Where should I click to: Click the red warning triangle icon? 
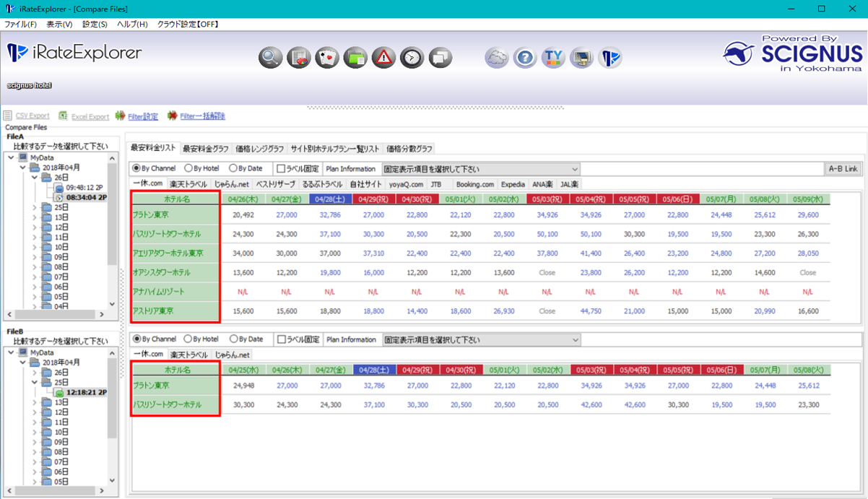(383, 57)
